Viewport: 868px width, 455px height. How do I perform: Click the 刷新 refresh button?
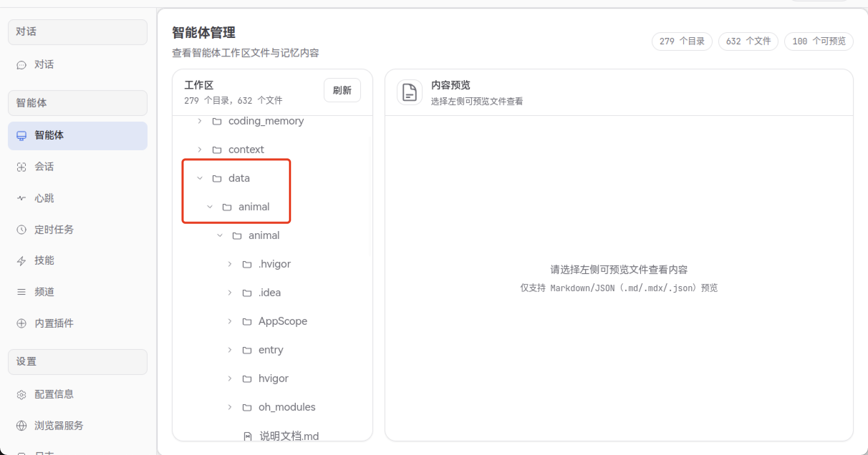click(342, 90)
